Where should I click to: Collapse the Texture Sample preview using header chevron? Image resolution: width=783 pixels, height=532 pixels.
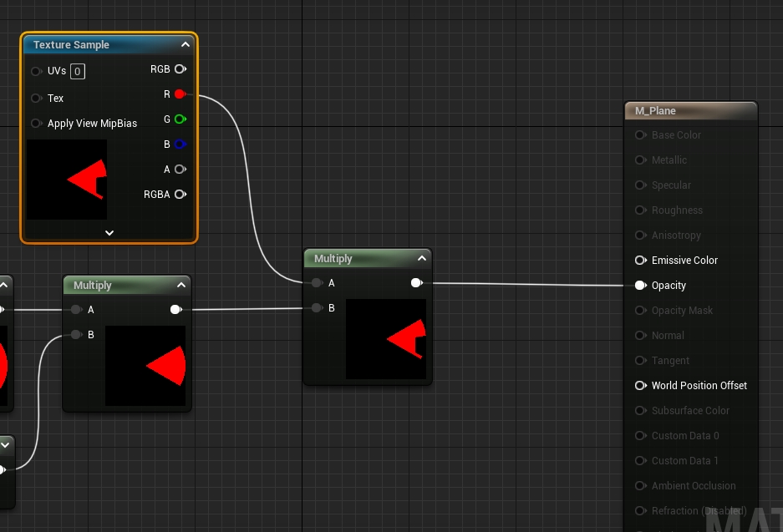(185, 45)
